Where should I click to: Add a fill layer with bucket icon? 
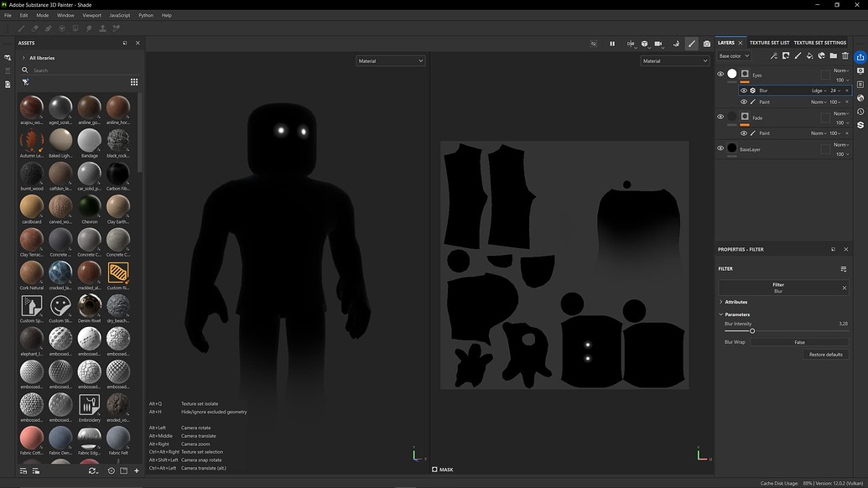pos(809,56)
